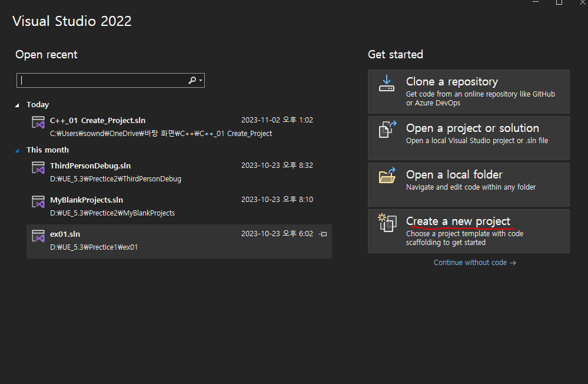The image size is (588, 384).
Task: Open C++_01 Create_Project.sln recent item
Action: click(179, 127)
